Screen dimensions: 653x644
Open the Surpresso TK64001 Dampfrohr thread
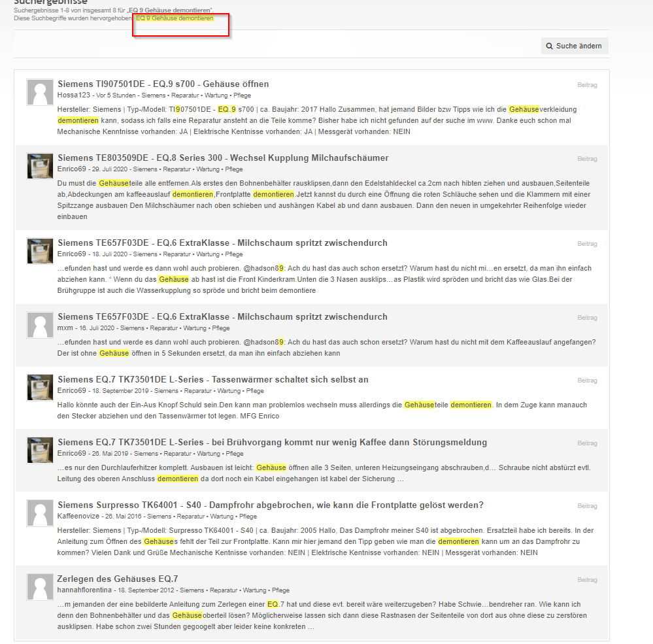pos(270,505)
